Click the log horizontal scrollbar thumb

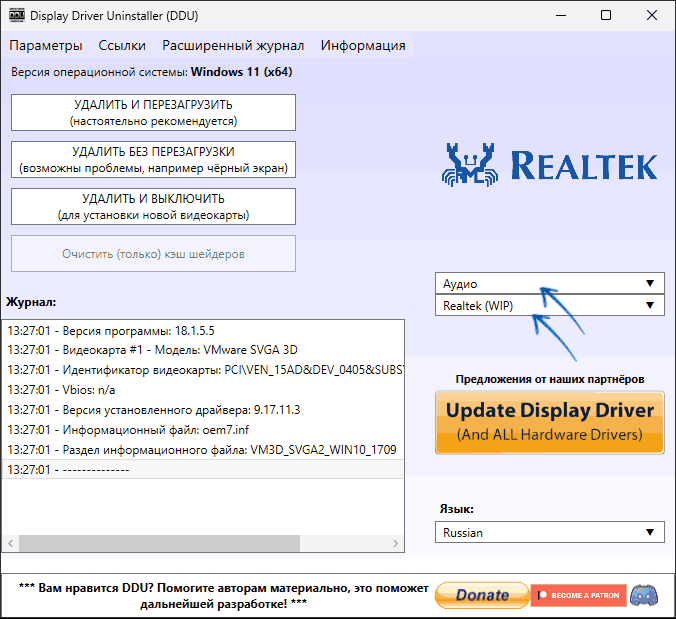click(x=160, y=544)
